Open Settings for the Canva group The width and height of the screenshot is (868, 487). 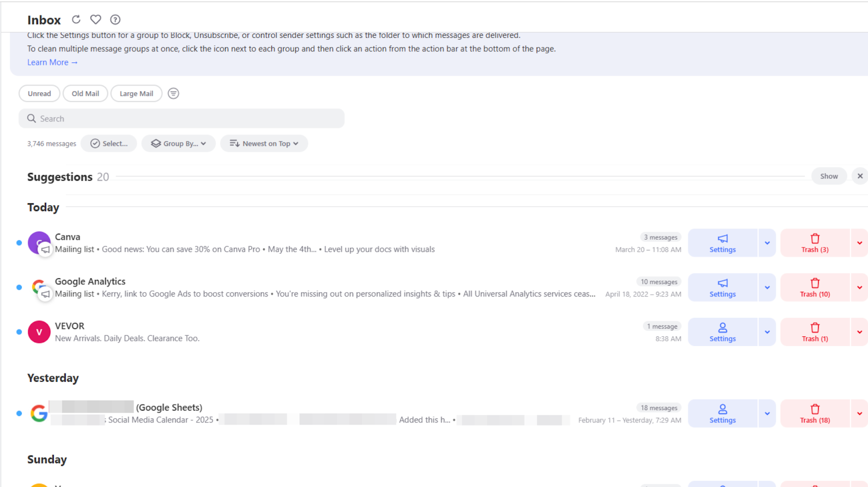coord(723,242)
